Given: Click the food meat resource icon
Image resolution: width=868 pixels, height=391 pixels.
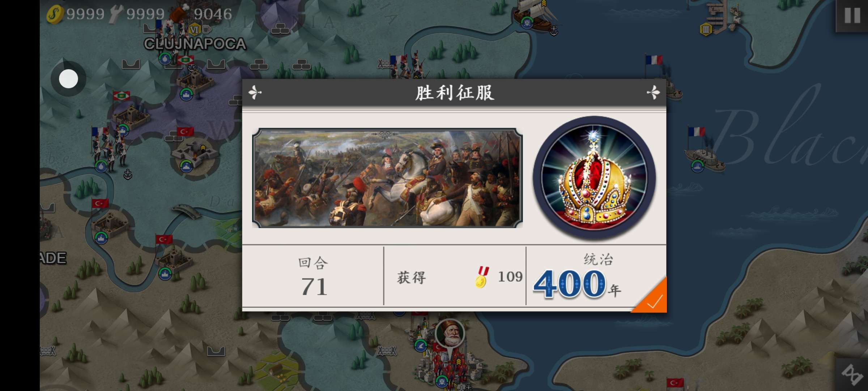Looking at the screenshot, I should pyautogui.click(x=179, y=13).
